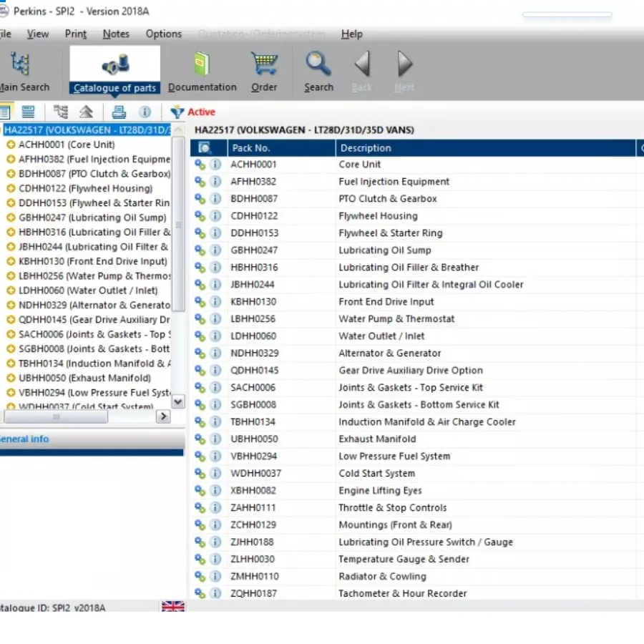Click info icon for Exhaust Manifold row
This screenshot has height=644, width=644.
(215, 439)
